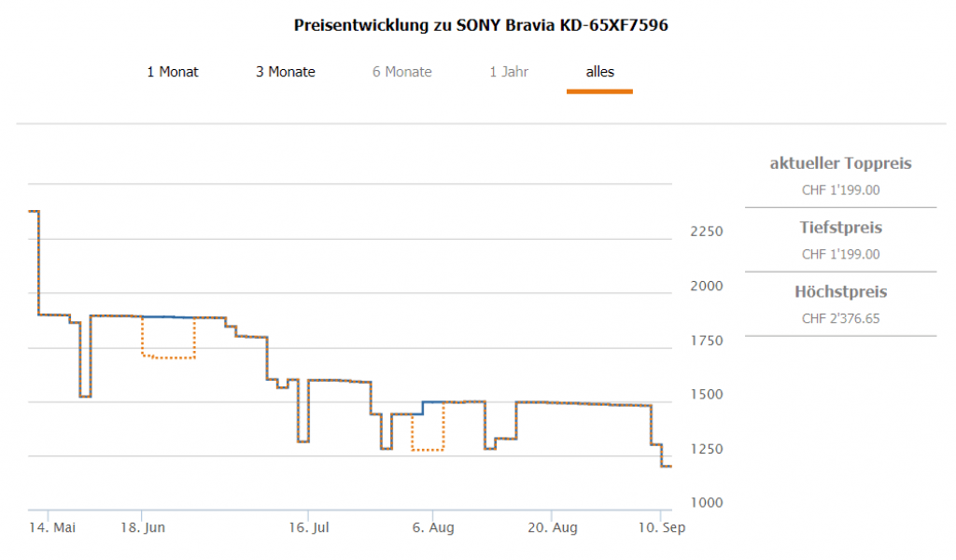Click the aktueller Toppreis heading
The width and height of the screenshot is (956, 560).
tap(840, 163)
